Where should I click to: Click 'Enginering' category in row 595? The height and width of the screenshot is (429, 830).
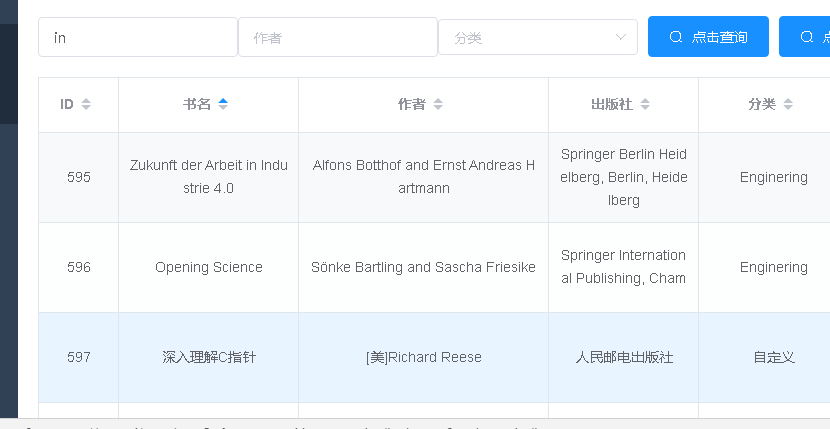click(x=773, y=177)
